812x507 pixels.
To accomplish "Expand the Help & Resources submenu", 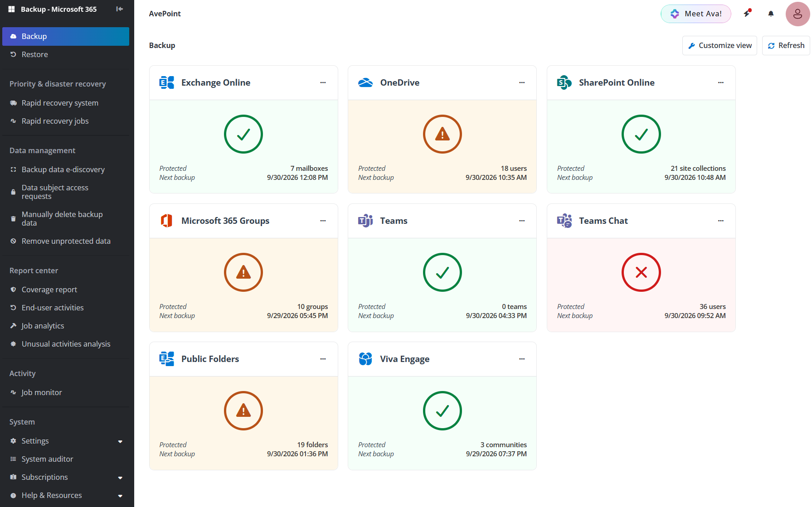I will [120, 496].
